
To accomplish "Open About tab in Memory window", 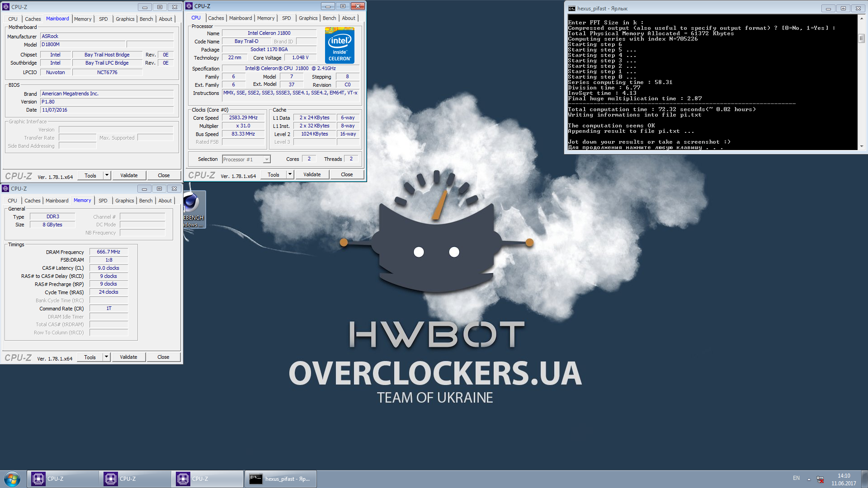I will (165, 201).
